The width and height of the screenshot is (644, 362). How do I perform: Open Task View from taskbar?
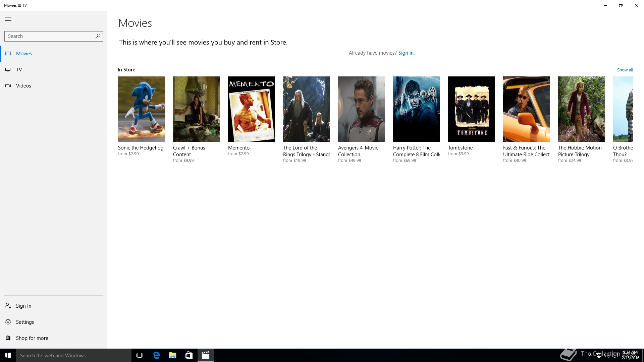pos(140,355)
